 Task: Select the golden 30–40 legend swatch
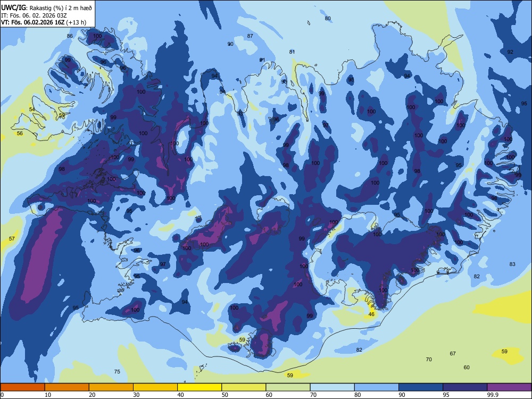(155, 387)
